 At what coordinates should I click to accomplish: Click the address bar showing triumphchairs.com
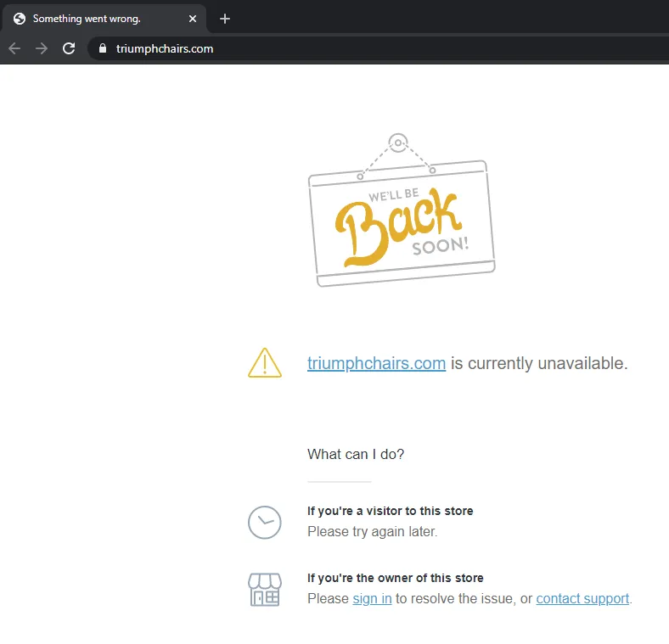[x=378, y=48]
